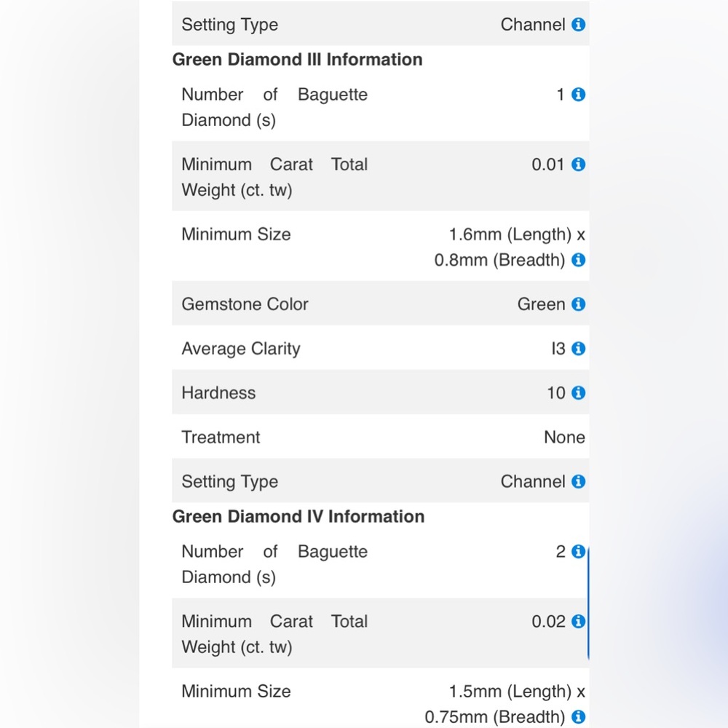Open info icon for Diamond III Channel setting

(x=578, y=481)
